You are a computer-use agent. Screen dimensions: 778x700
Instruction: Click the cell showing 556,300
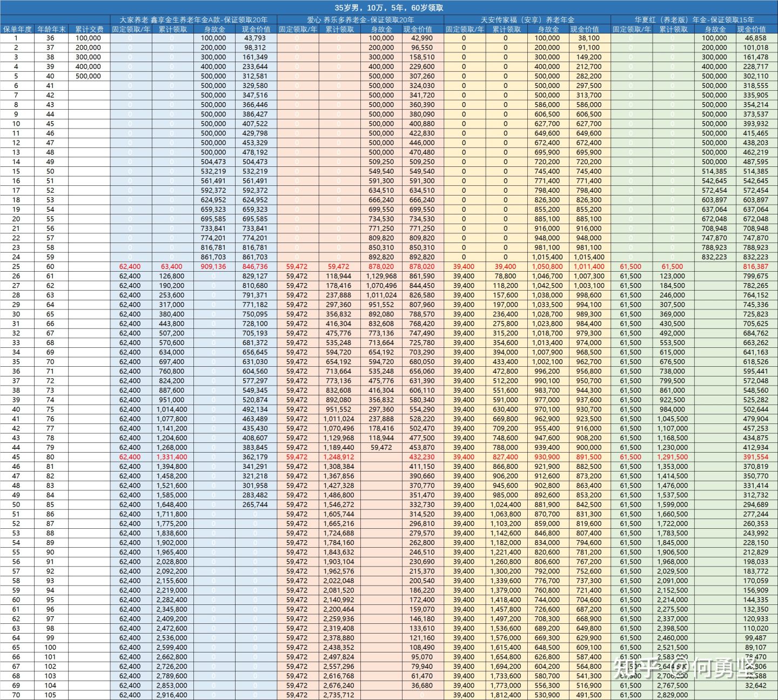tap(547, 685)
